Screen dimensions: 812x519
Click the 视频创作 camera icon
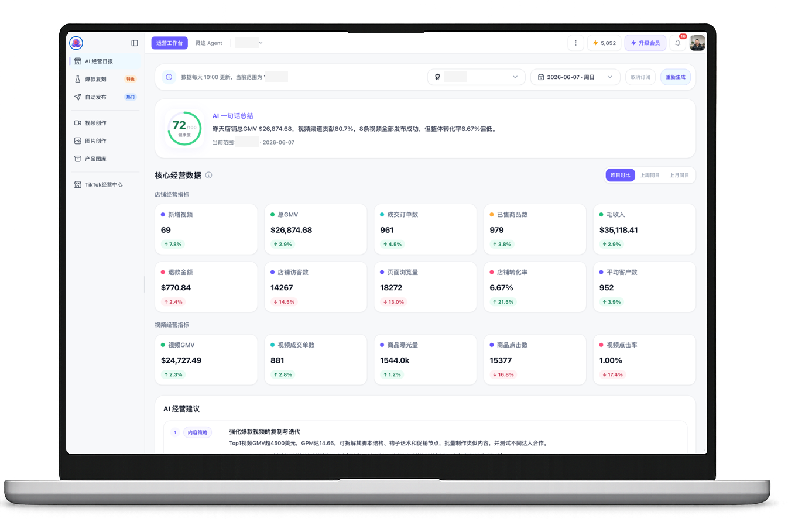pyautogui.click(x=78, y=123)
